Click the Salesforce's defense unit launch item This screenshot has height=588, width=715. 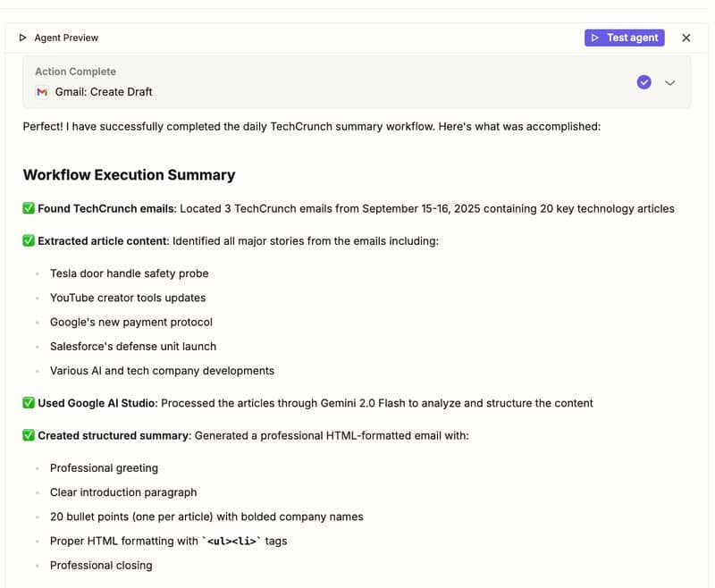tap(133, 346)
